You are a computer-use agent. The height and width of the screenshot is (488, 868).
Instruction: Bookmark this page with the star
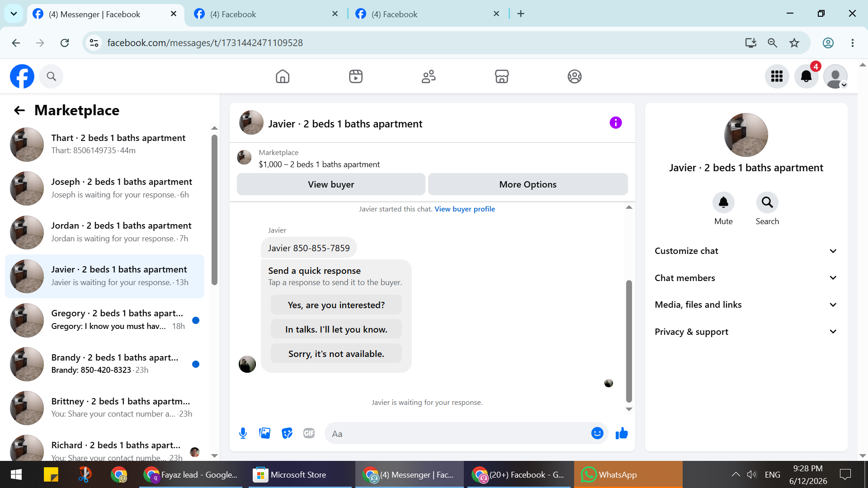click(794, 43)
